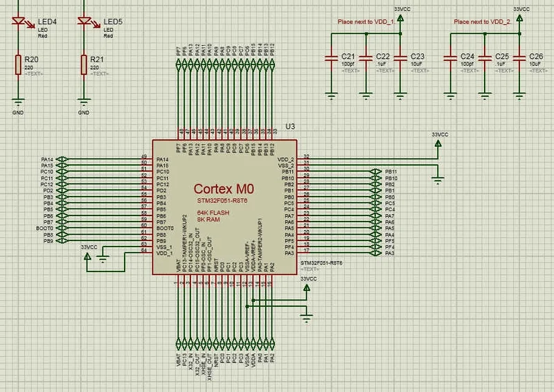Click the 33VCC power arrow wired to VDD_2
Viewport: 554px width, 392px height.
pos(438,143)
